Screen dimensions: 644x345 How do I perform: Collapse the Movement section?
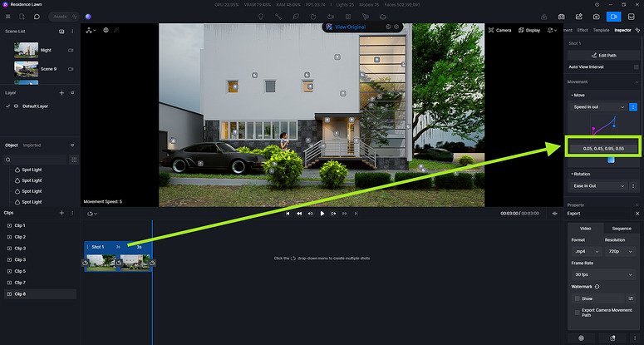point(637,81)
